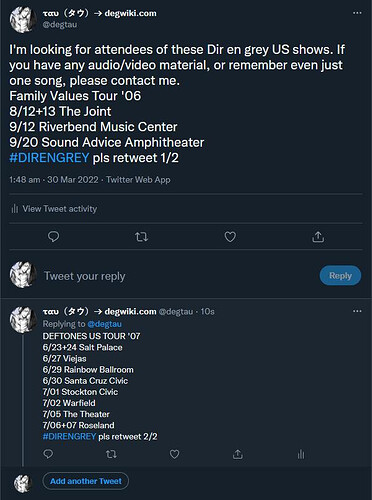Like the Deftones US Tour reply
Image resolution: width=372 pixels, height=500 pixels.
[x=175, y=454]
